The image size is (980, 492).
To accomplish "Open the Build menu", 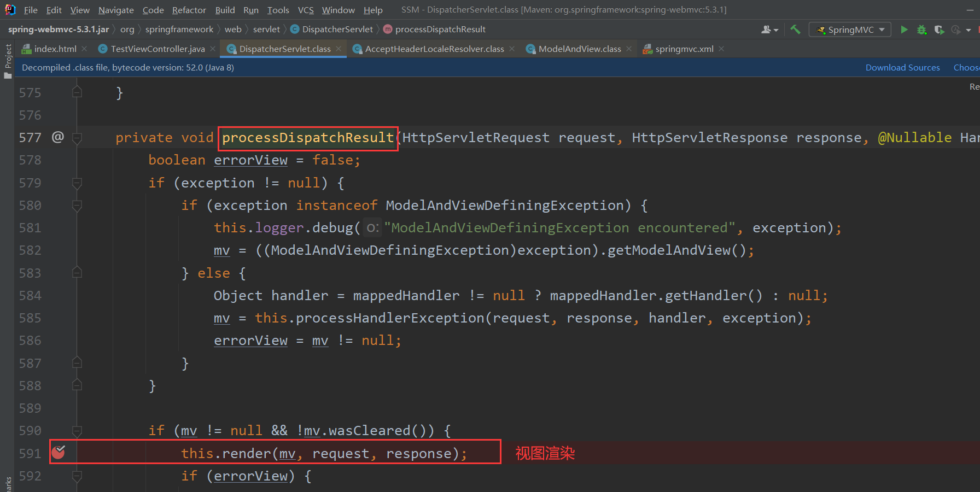I will tap(225, 10).
